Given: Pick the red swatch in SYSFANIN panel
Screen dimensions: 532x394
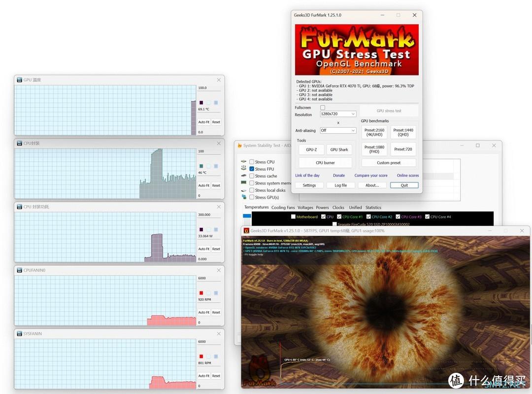Looking at the screenshot, I should 201,357.
